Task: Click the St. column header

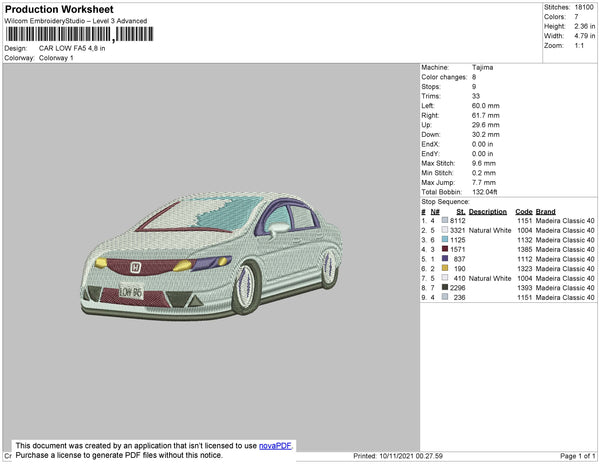Action: [460, 212]
